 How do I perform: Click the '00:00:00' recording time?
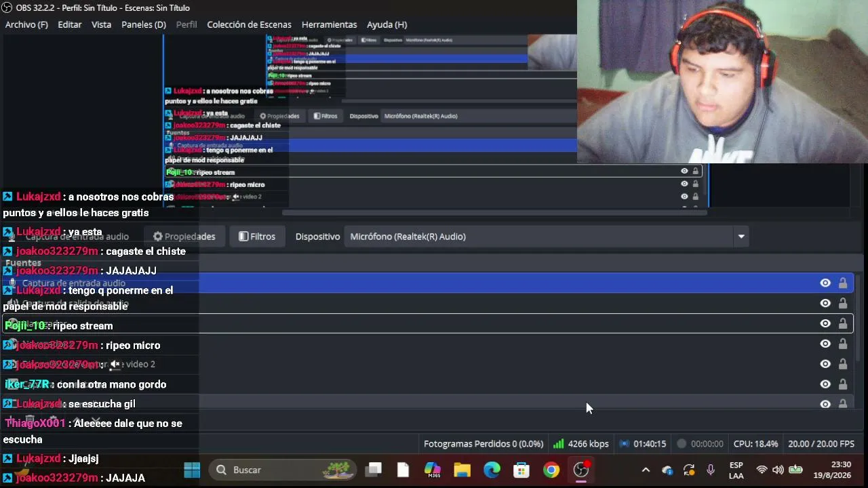click(707, 444)
